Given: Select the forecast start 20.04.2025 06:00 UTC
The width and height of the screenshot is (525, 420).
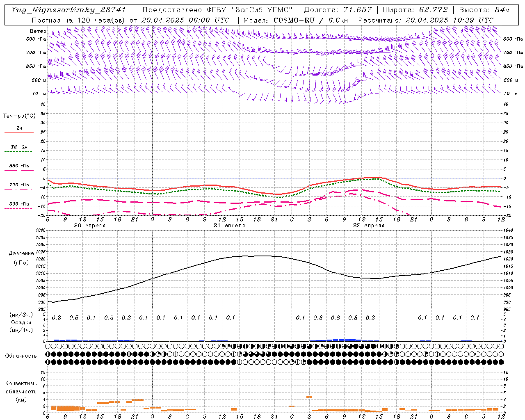Looking at the screenshot, I should pos(185,20).
